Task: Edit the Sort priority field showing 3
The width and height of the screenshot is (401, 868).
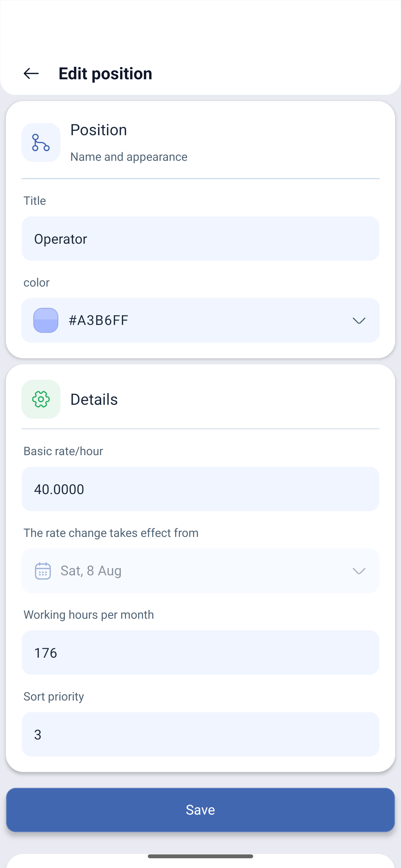Action: (x=200, y=734)
